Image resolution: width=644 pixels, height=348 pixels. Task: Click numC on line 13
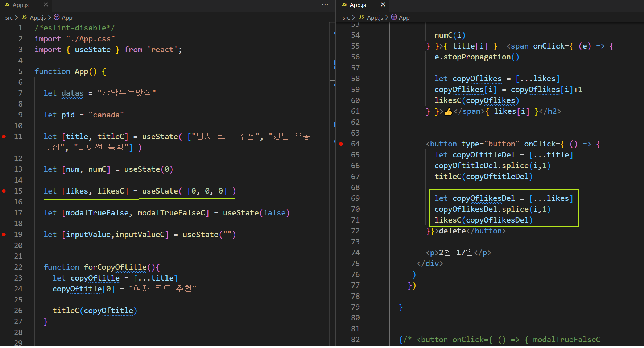[x=97, y=169]
